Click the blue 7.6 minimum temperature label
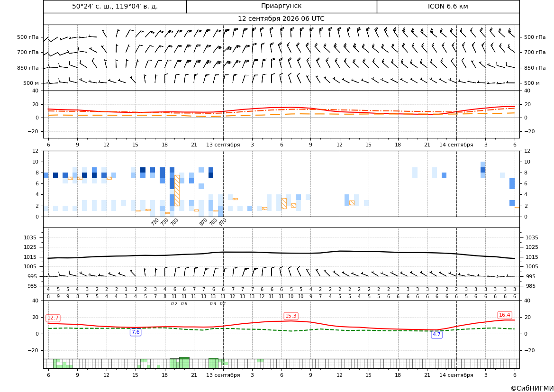 click(x=136, y=332)
